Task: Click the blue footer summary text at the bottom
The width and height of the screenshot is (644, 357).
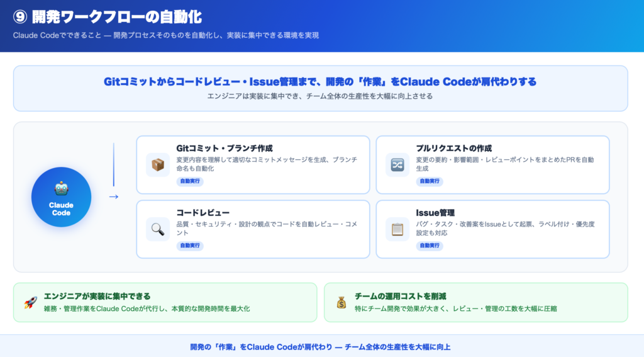Action: point(321,347)
